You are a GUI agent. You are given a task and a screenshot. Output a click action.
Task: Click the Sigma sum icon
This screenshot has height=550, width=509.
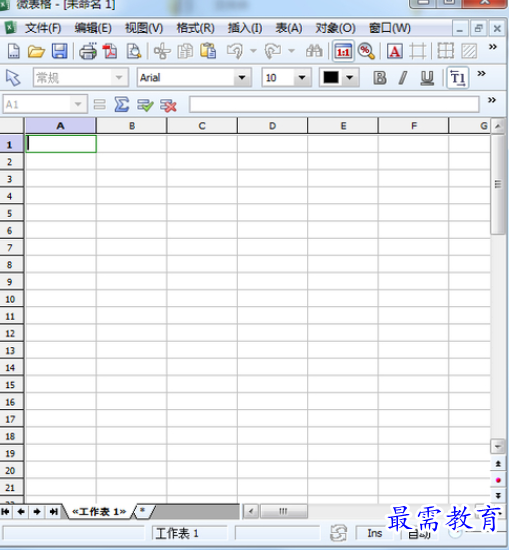122,105
